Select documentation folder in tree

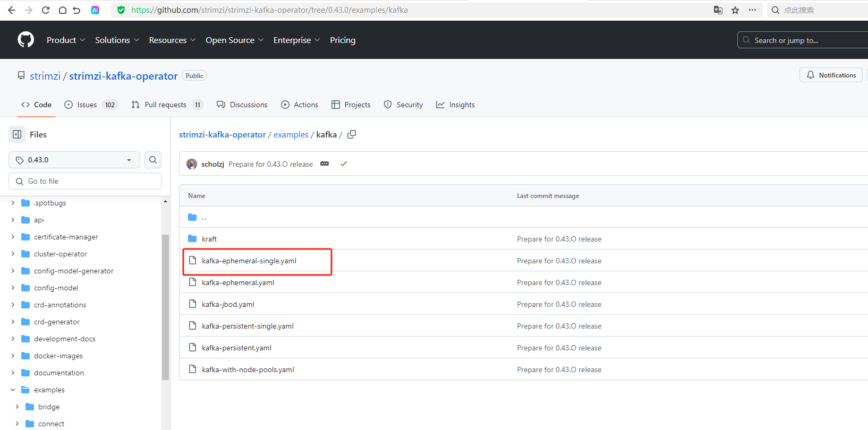tap(59, 373)
